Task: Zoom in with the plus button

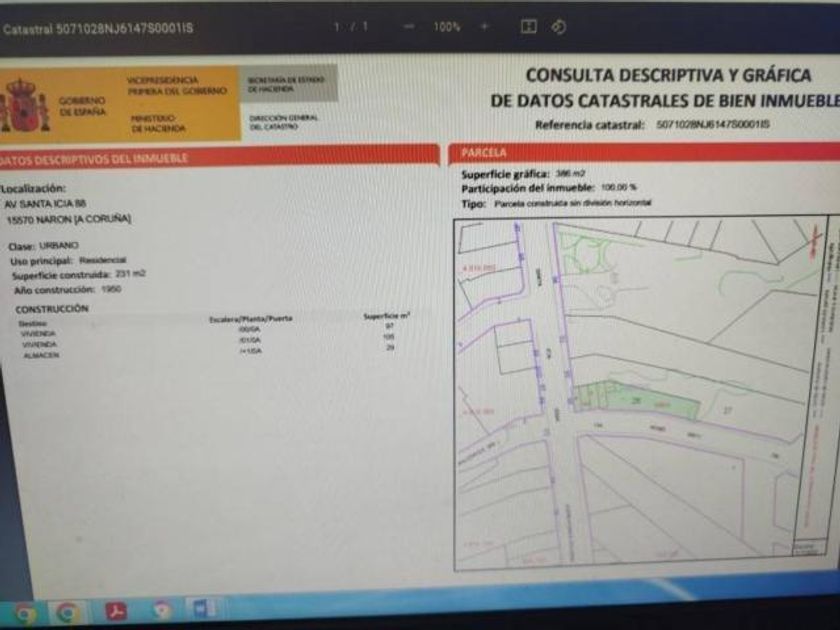Action: [x=485, y=26]
